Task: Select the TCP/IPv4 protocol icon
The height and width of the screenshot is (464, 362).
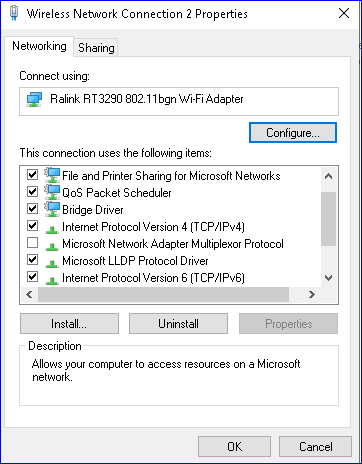Action: pos(52,229)
